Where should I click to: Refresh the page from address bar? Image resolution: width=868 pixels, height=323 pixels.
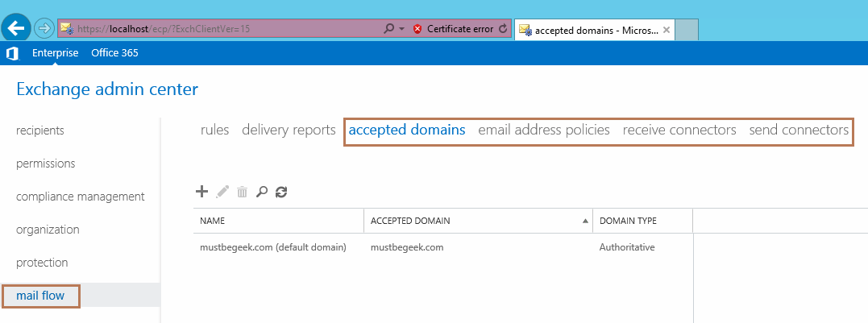tap(503, 29)
